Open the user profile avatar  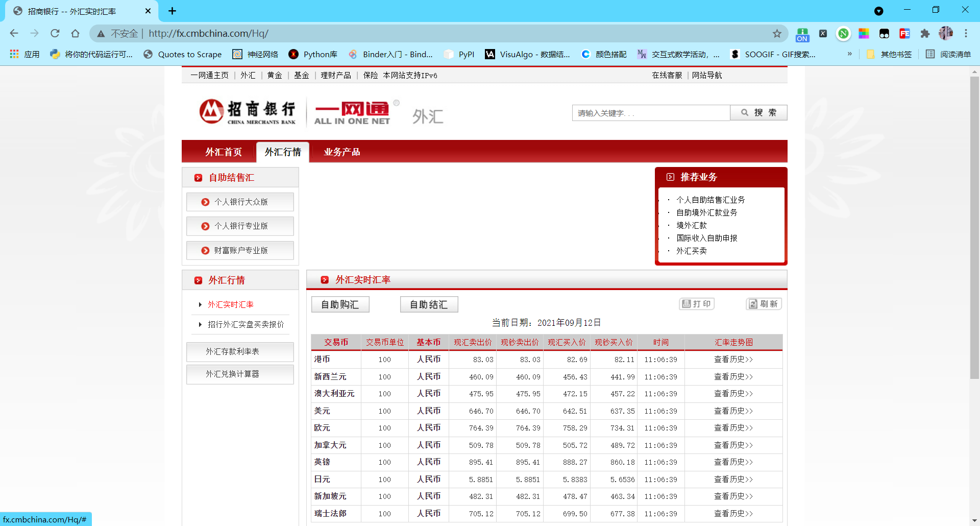click(x=945, y=33)
